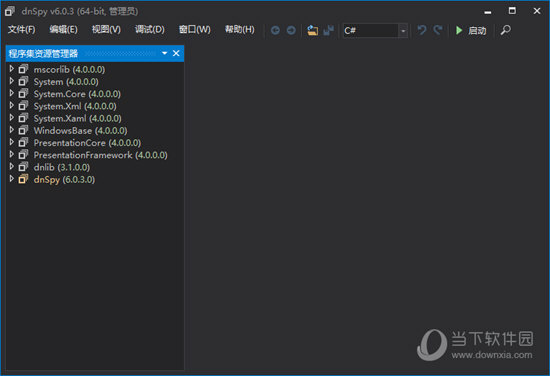
Task: Expand the PresentationFramework assembly node
Action: [12, 154]
